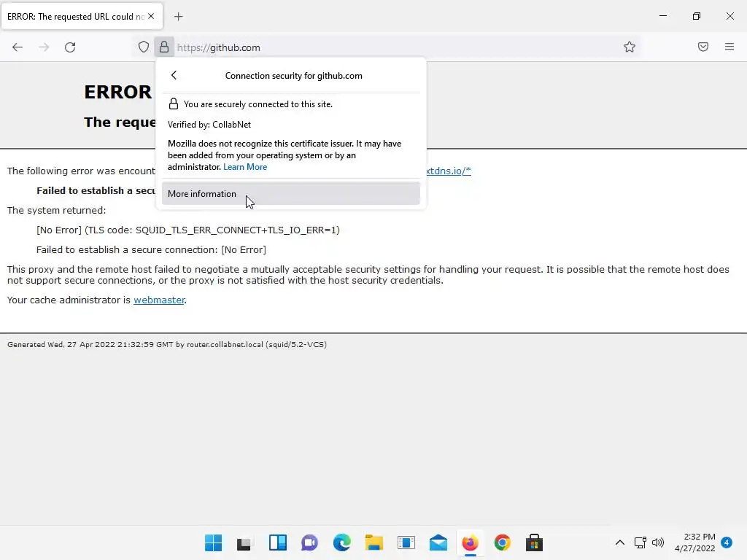Viewport: 747px width, 560px height.
Task: Open the notification badge showing 4
Action: tap(727, 542)
